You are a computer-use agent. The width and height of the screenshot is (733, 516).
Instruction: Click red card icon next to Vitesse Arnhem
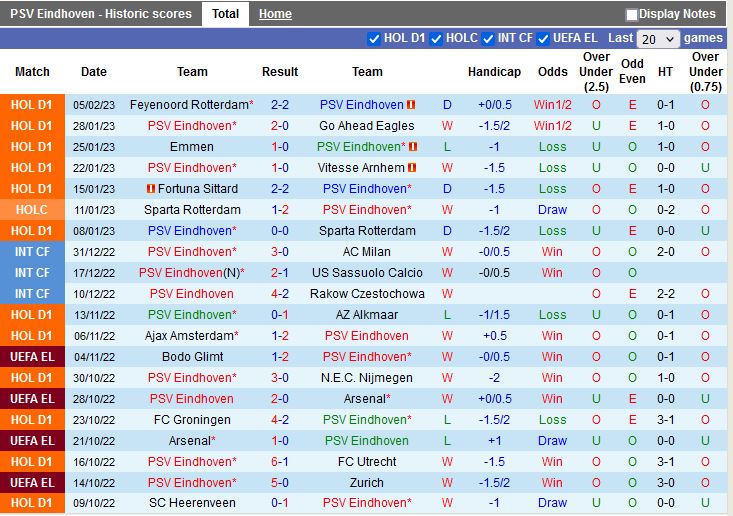click(x=412, y=168)
